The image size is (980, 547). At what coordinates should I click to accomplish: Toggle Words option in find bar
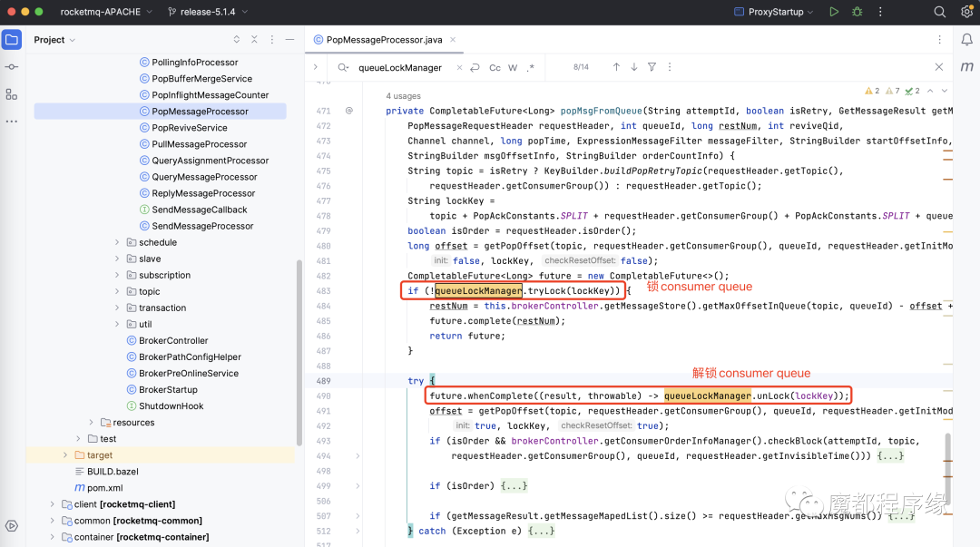pyautogui.click(x=513, y=67)
